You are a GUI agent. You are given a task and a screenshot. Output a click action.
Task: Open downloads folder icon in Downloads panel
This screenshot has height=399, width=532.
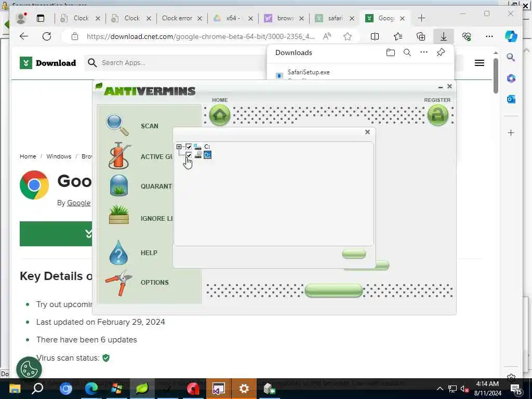(391, 52)
